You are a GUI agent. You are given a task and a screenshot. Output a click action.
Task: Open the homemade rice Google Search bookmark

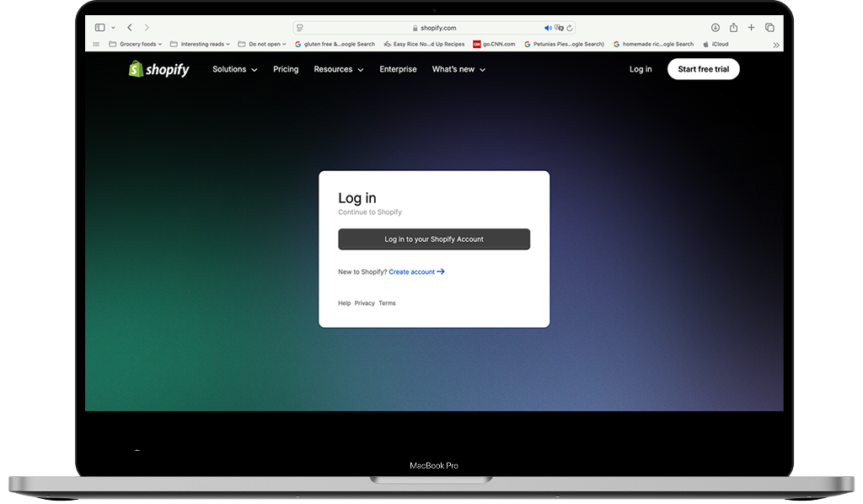pyautogui.click(x=653, y=44)
